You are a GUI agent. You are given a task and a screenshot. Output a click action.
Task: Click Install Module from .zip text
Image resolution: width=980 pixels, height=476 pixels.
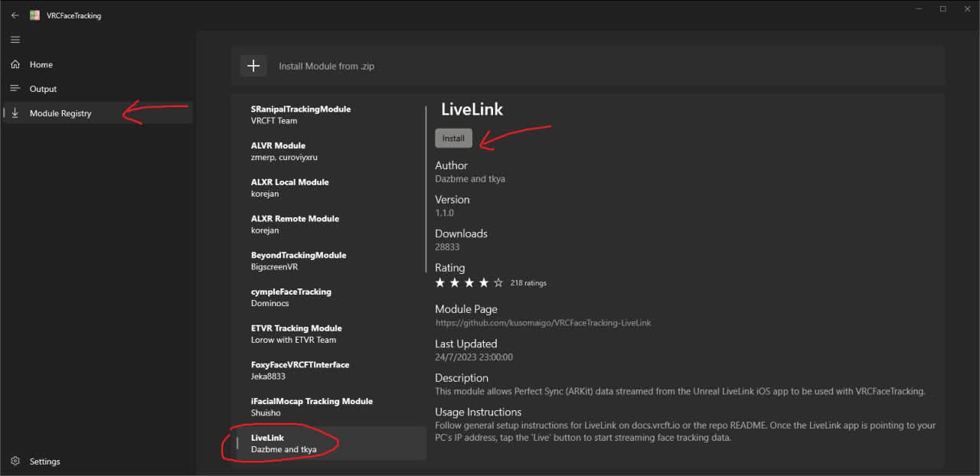tap(326, 67)
